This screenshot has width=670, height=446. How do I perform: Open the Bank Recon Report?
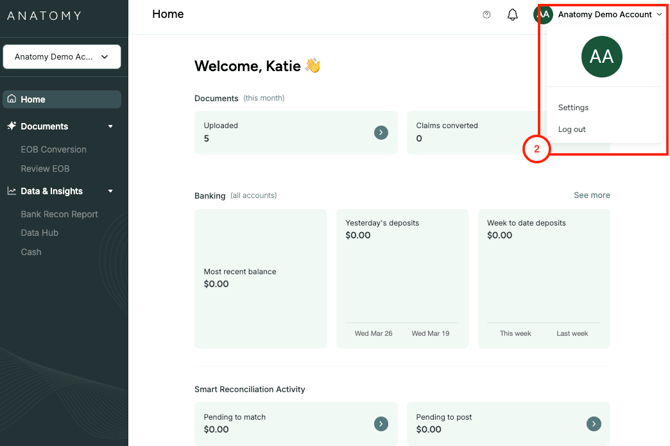point(59,214)
